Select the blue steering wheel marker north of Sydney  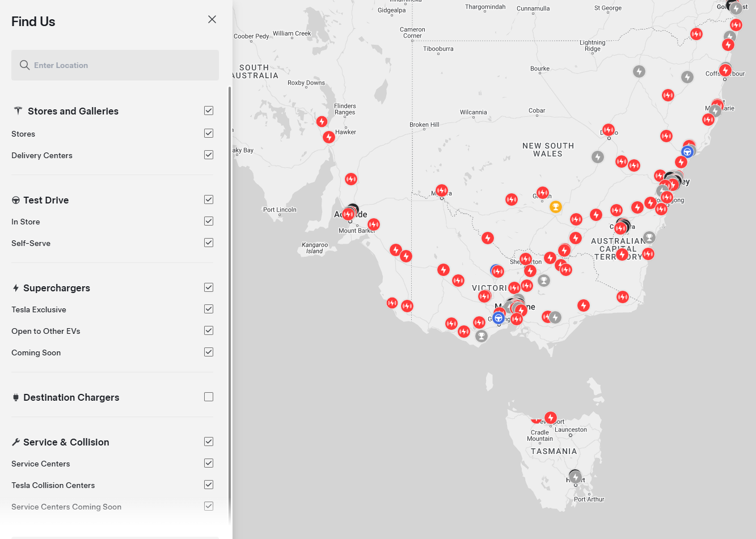tap(687, 152)
